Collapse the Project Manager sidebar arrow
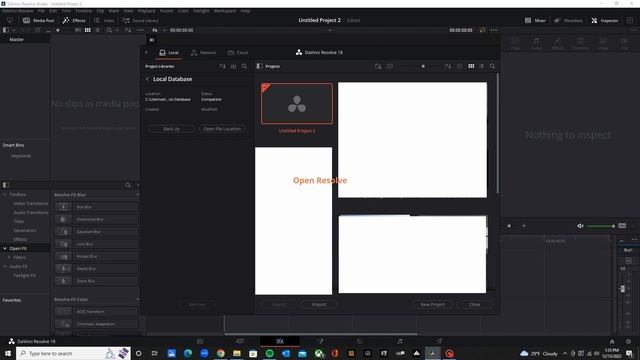This screenshot has width=640, height=360. [x=147, y=53]
